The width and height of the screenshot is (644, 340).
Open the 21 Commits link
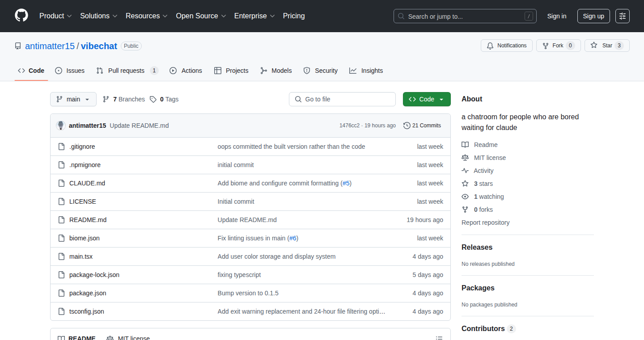click(422, 126)
